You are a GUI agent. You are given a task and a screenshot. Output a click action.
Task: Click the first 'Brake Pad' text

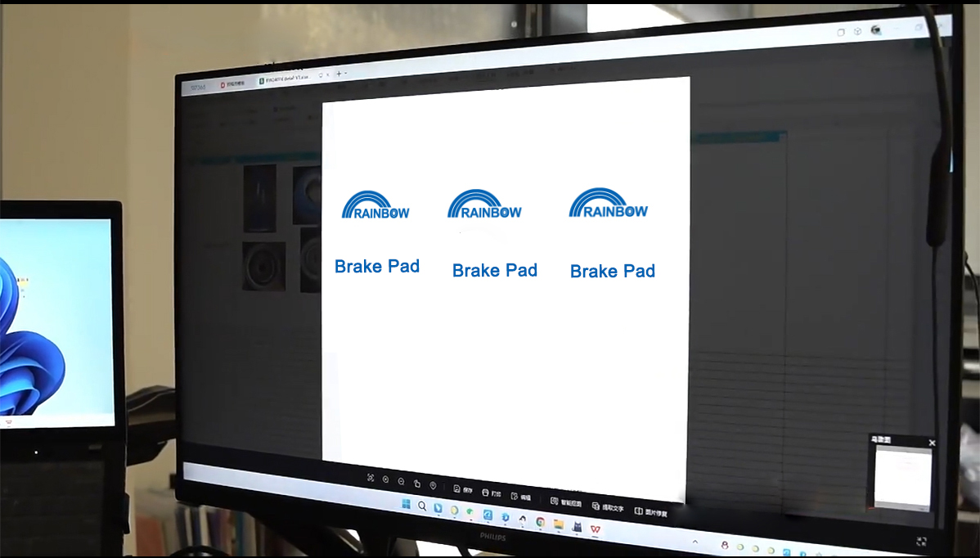coord(377,266)
